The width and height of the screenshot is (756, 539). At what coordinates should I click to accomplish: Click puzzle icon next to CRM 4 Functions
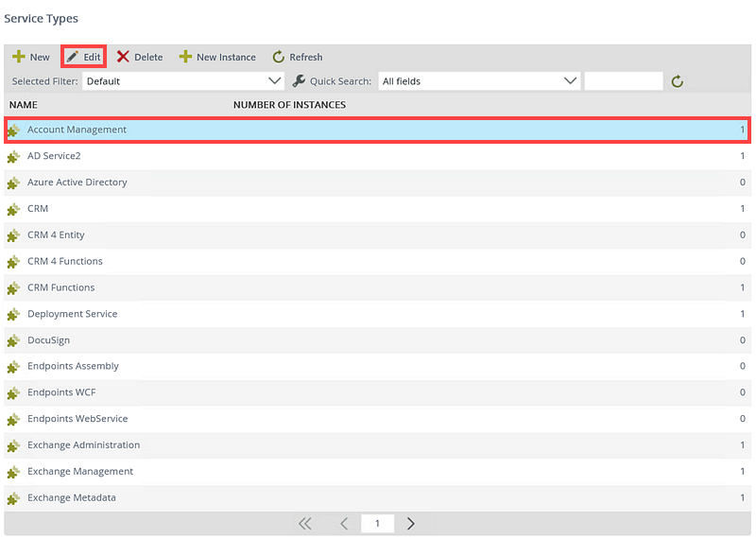(13, 262)
